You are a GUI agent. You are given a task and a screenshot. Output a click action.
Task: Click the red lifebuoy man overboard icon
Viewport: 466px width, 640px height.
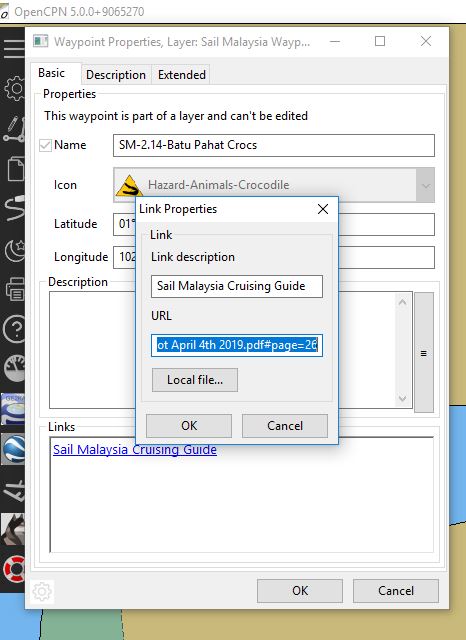(14, 569)
